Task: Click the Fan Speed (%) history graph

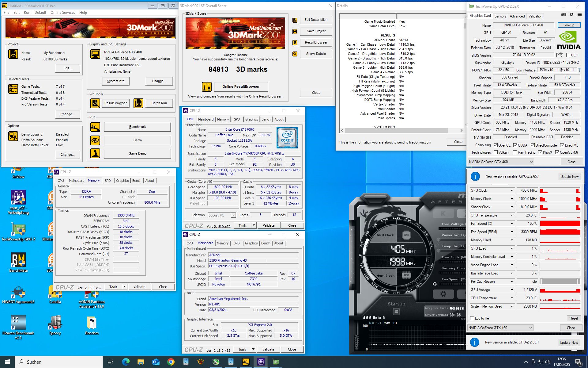Action: pyautogui.click(x=560, y=224)
